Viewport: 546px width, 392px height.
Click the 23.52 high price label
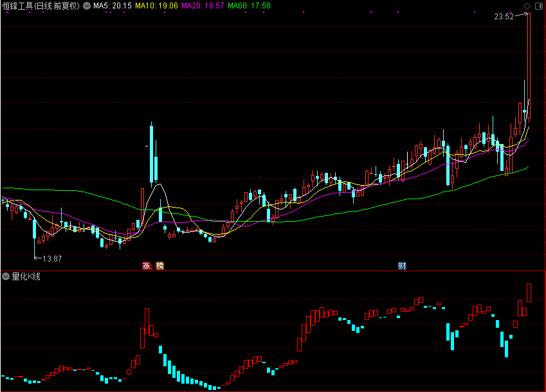[504, 17]
